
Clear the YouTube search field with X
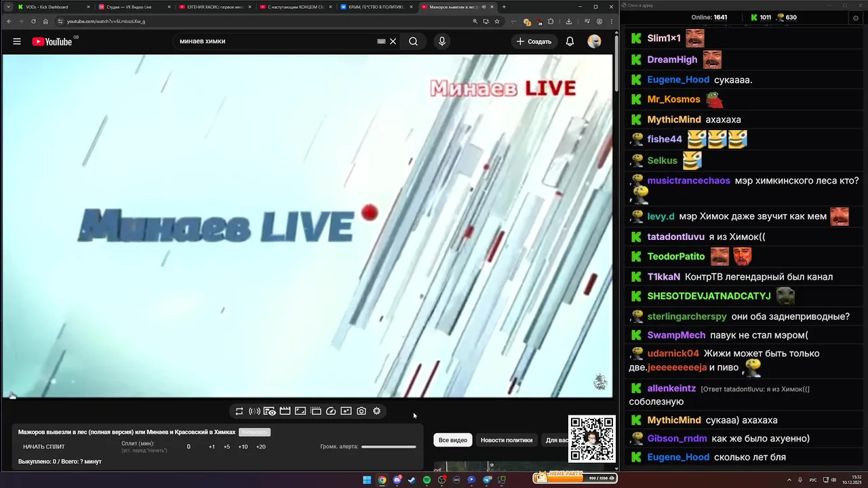click(x=393, y=41)
